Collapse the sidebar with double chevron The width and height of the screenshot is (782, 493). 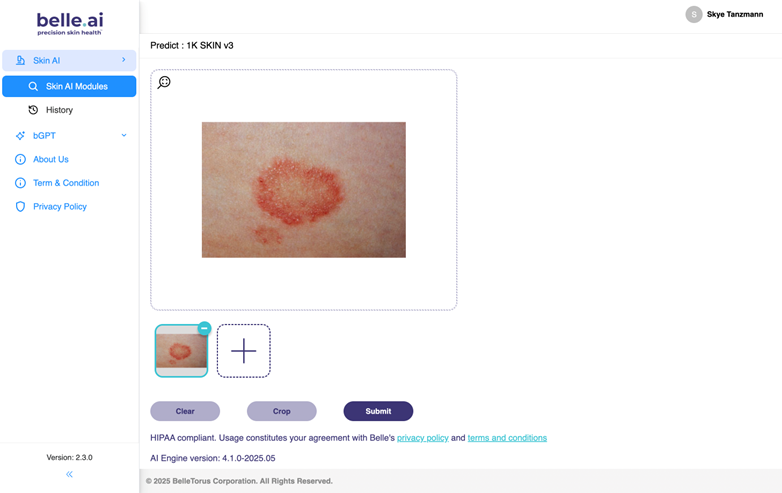tap(69, 474)
